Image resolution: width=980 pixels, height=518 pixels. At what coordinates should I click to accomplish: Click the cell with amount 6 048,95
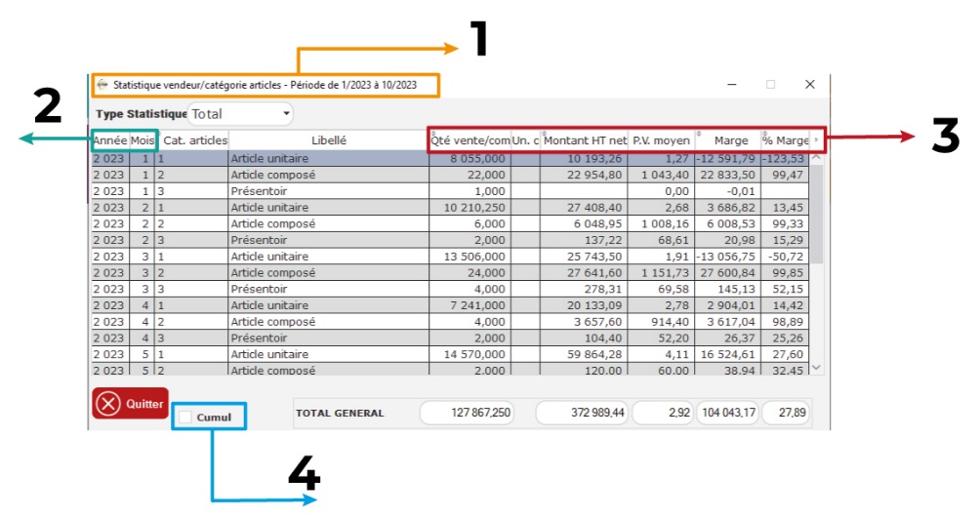point(584,223)
